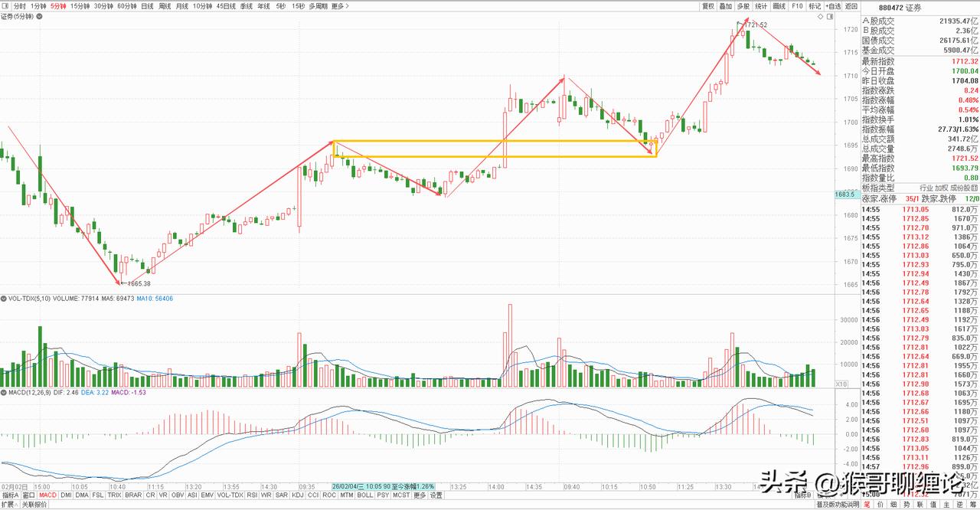Open 多周期 multi-period view
Viewport: 980px width, 510px height.
coord(318,5)
